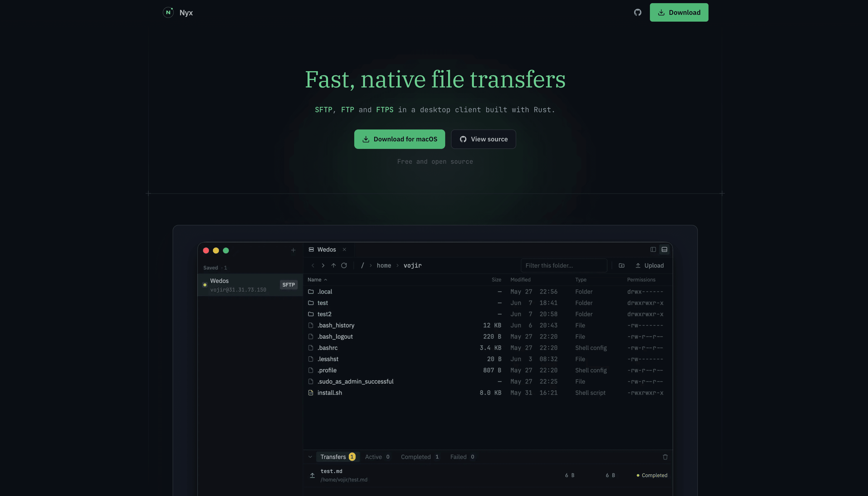This screenshot has width=868, height=496.
Task: Click the .bash_logout file icon
Action: coord(311,337)
